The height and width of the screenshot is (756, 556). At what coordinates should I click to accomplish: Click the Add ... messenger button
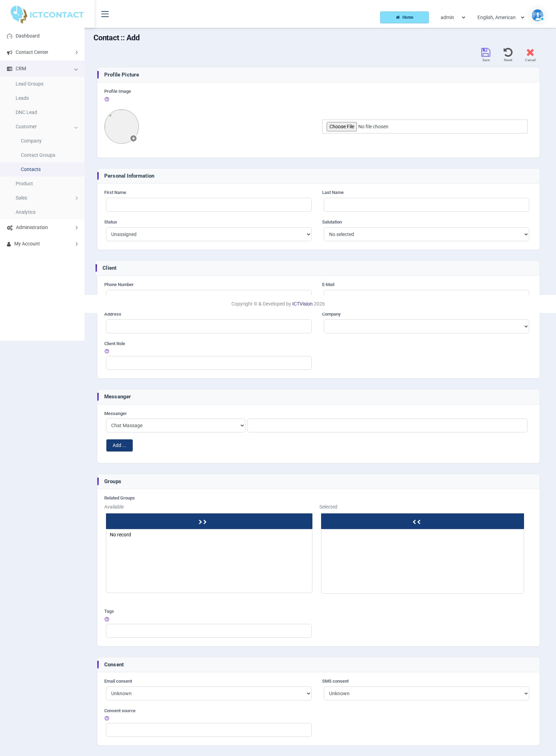[x=120, y=445]
